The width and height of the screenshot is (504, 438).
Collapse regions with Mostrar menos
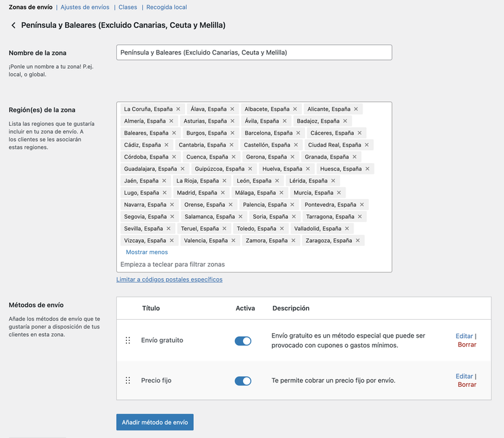point(147,252)
